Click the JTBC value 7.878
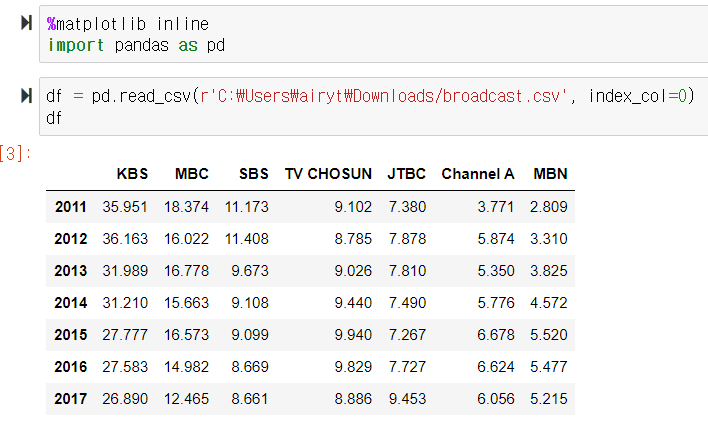The image size is (708, 426). click(x=407, y=239)
